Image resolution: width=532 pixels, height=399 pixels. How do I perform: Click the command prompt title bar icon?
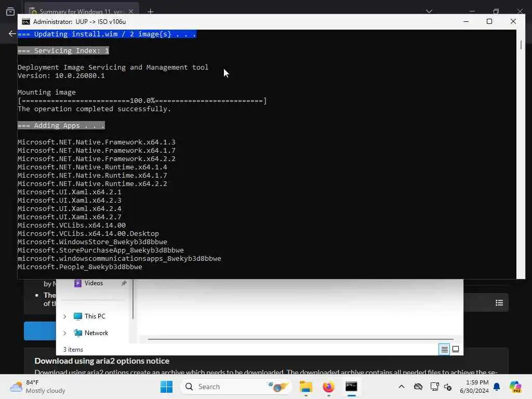26,22
